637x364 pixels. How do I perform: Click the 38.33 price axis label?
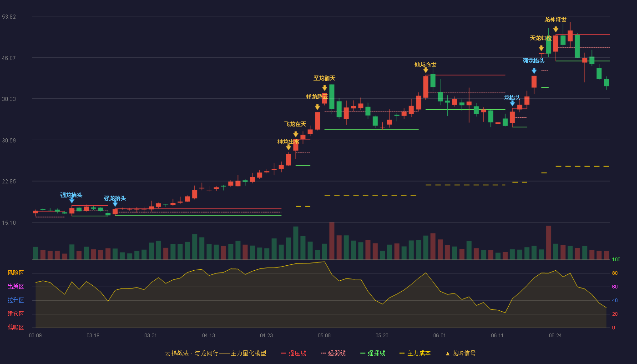click(x=9, y=99)
